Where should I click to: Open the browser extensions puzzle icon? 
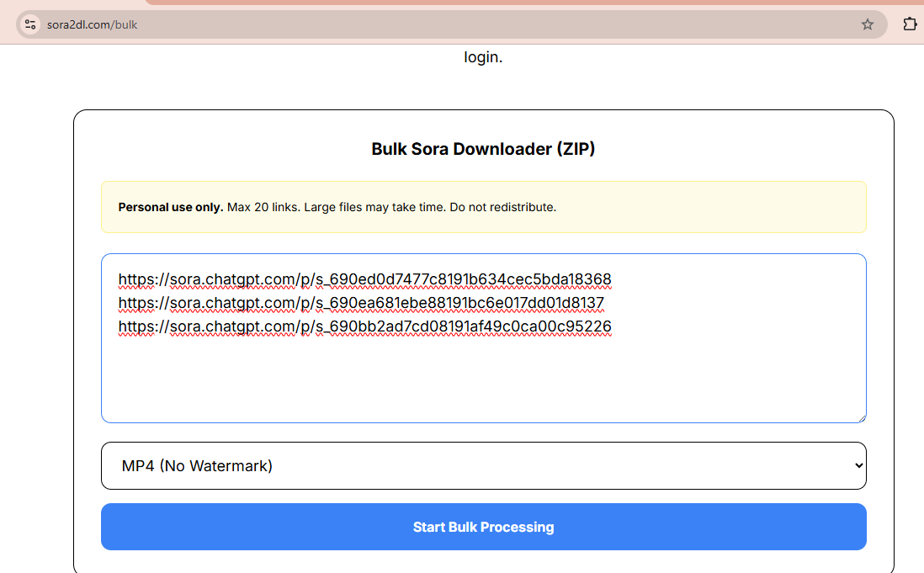click(x=910, y=24)
